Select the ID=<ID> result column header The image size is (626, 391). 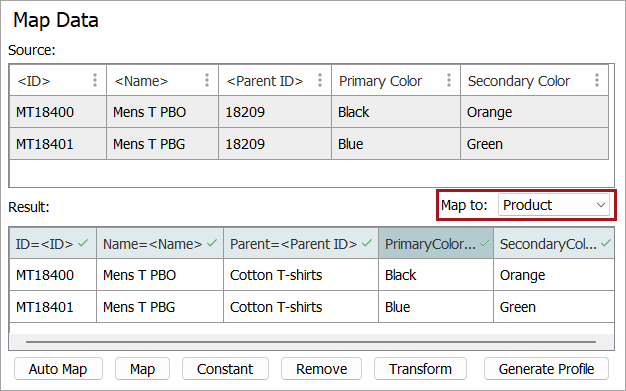coord(53,243)
